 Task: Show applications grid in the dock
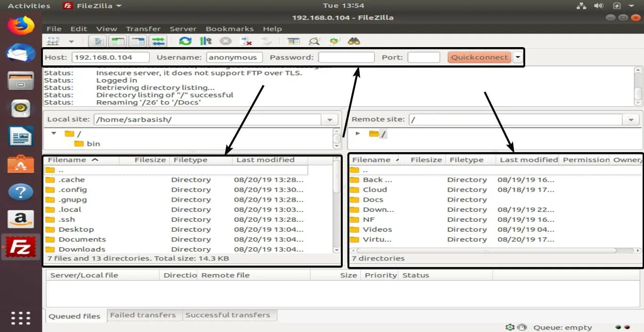(x=21, y=318)
